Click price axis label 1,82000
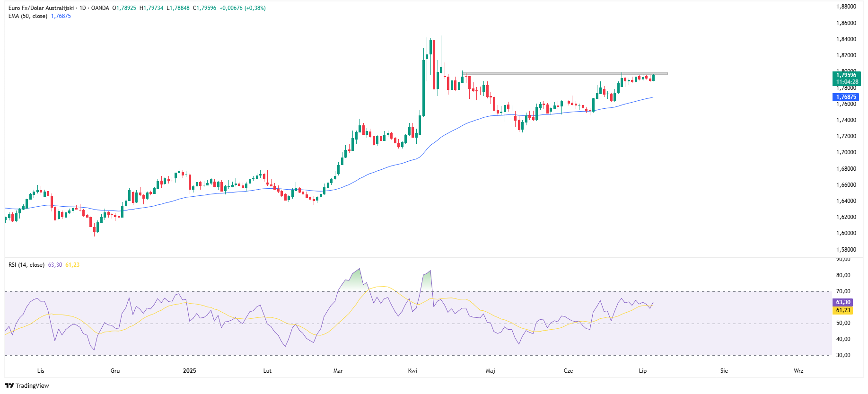The height and width of the screenshot is (394, 868). coord(846,55)
